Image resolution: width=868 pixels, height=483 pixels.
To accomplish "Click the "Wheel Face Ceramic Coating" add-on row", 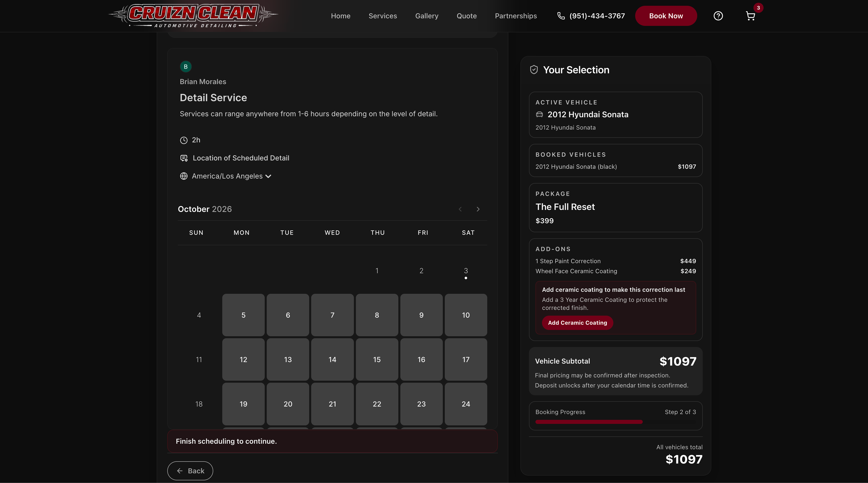I will pyautogui.click(x=615, y=271).
